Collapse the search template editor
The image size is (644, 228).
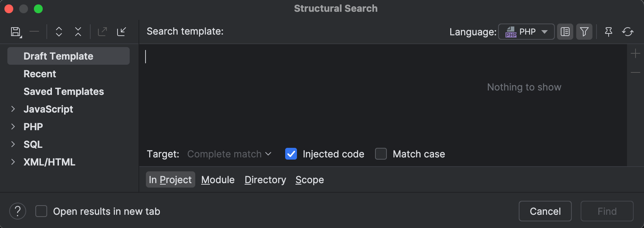[78, 32]
